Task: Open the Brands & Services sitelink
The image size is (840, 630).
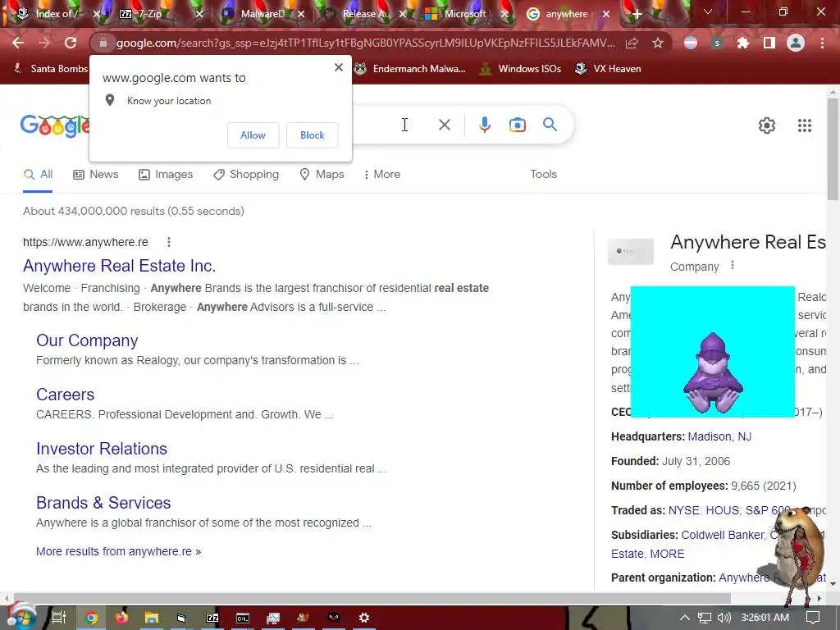Action: pyautogui.click(x=103, y=503)
